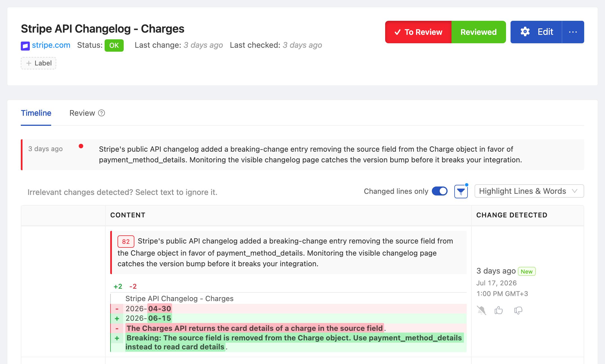Click the removed 'Charges API returns' line
The width and height of the screenshot is (605, 364).
click(x=288, y=328)
